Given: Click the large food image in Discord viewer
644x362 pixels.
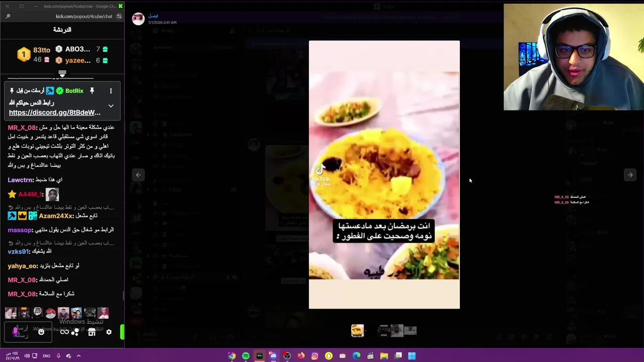Looking at the screenshot, I should tap(384, 174).
